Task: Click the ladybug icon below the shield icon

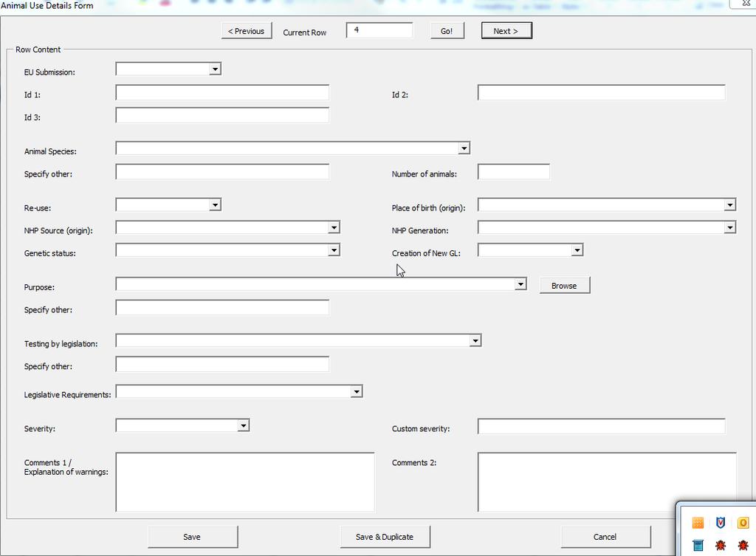Action: (721, 545)
